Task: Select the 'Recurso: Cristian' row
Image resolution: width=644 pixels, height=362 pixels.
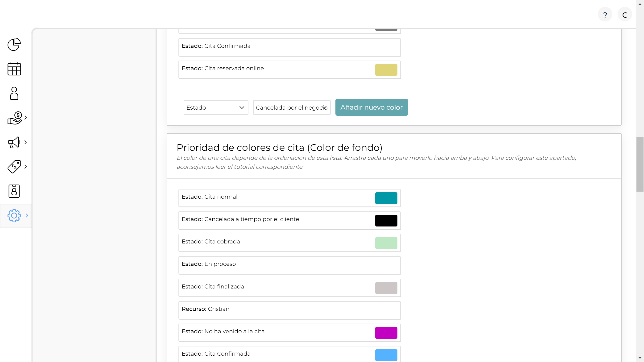Action: tap(289, 310)
